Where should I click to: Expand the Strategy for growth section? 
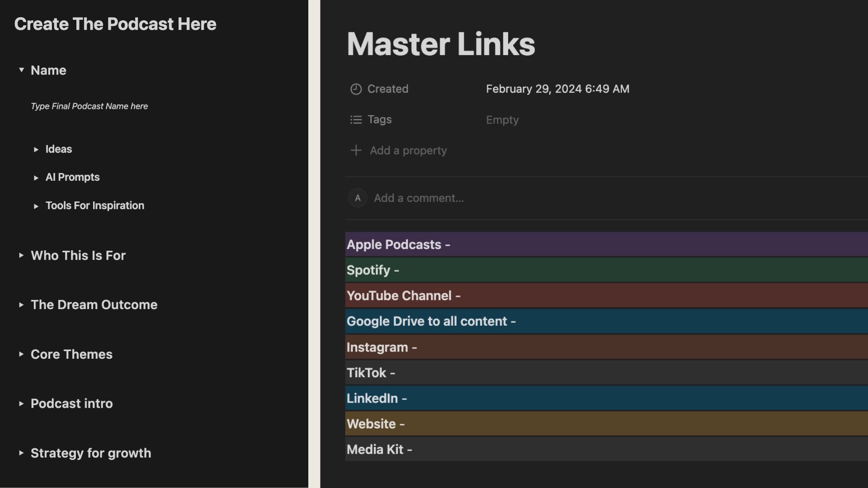point(21,453)
